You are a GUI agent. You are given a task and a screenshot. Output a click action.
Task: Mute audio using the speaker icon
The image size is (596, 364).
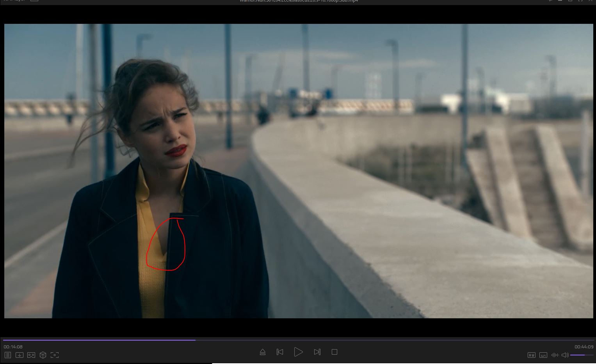[565, 355]
